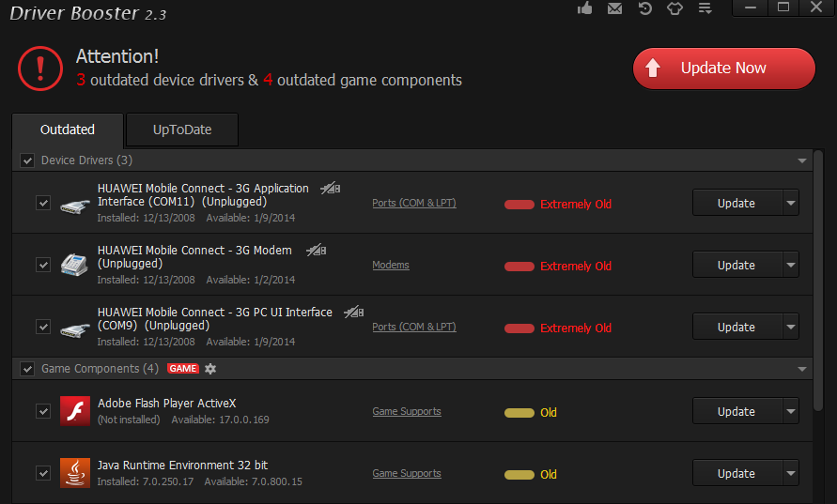Image resolution: width=837 pixels, height=504 pixels.
Task: Open the rescue/restore history icon
Action: point(644,8)
